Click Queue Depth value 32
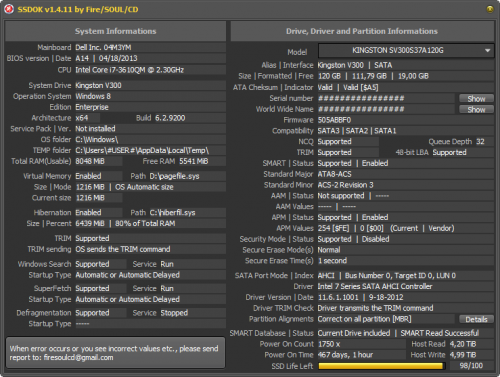Image resolution: width=500 pixels, height=377 pixels. click(480, 142)
